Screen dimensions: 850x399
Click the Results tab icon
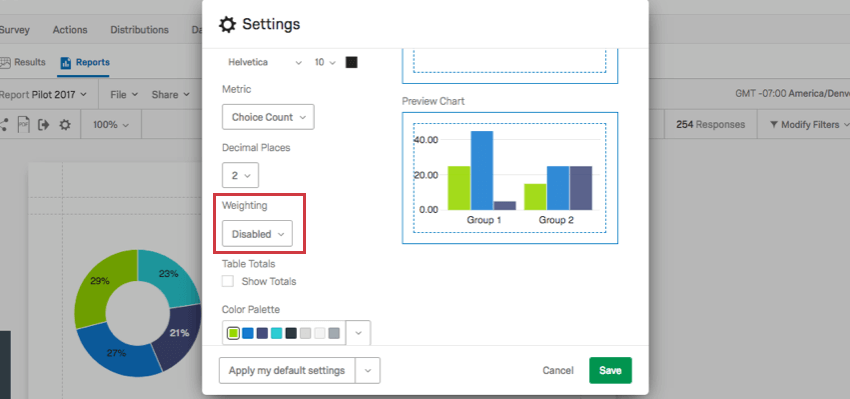[5, 62]
